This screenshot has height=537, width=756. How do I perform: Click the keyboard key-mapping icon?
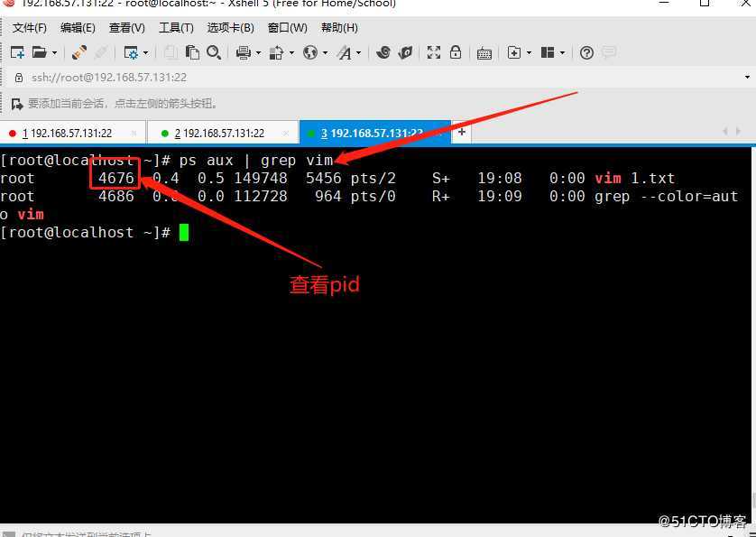point(484,53)
